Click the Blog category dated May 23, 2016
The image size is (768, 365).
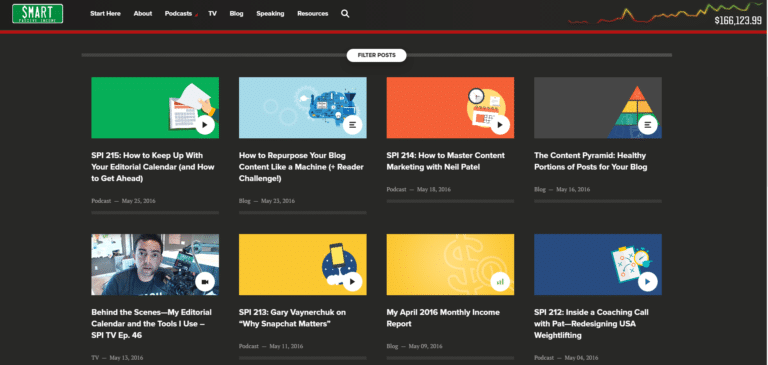coord(244,201)
